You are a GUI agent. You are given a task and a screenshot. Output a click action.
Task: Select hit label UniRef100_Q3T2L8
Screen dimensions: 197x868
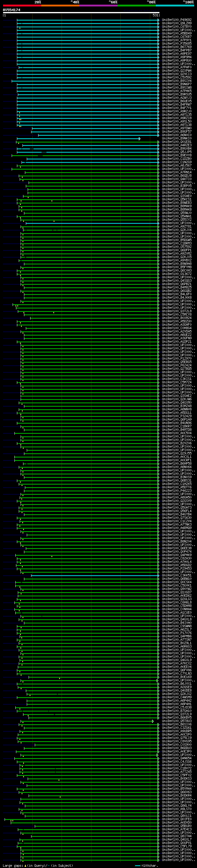(x=177, y=311)
